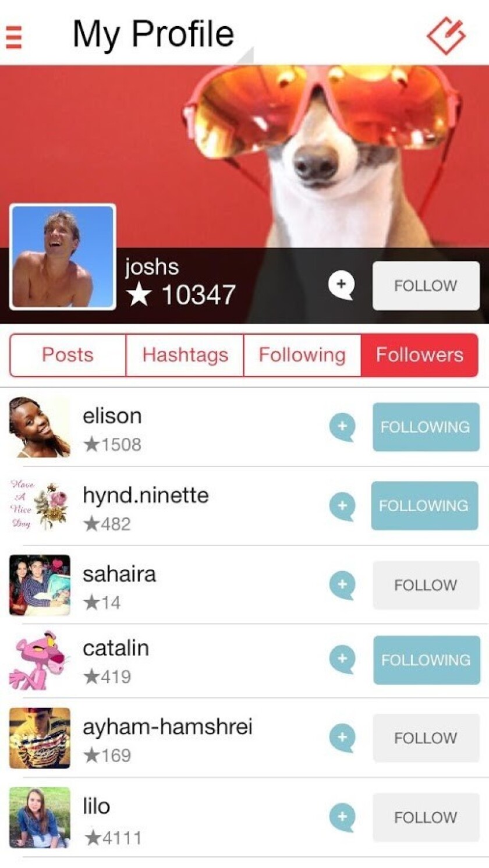Open joshs profile photo thumbnail
The image size is (489, 868).
click(63, 257)
